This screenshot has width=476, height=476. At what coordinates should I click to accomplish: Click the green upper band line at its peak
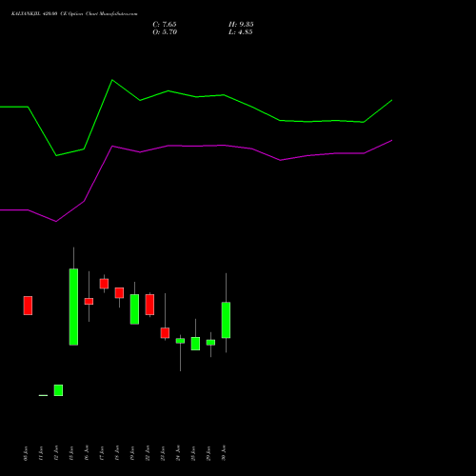112,80
